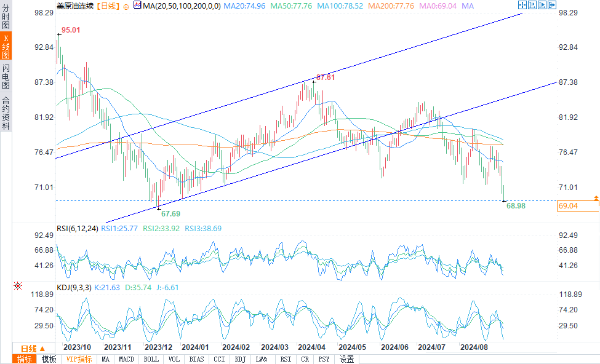This screenshot has height=364, width=600.
Task: Toggle the 闪电图 side tab
Action: pos(6,76)
